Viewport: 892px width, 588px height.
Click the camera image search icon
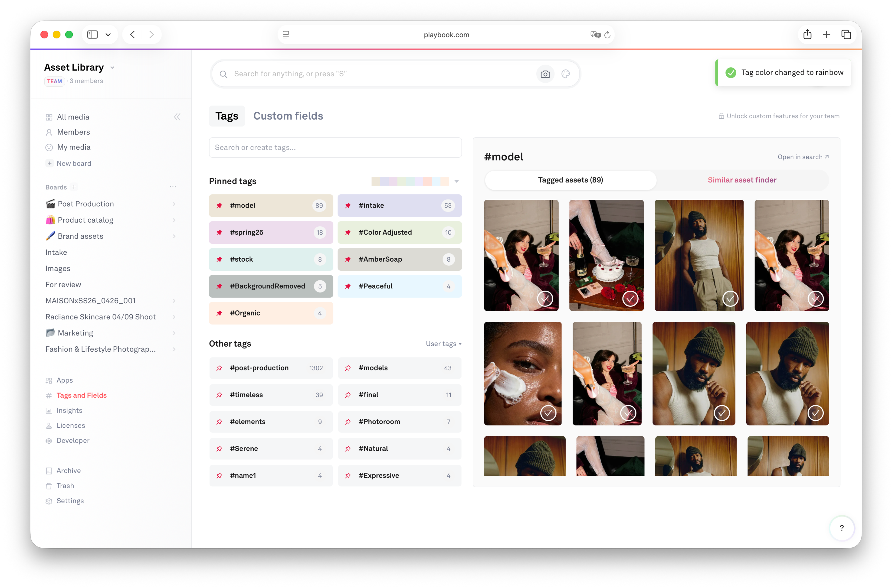click(x=545, y=74)
